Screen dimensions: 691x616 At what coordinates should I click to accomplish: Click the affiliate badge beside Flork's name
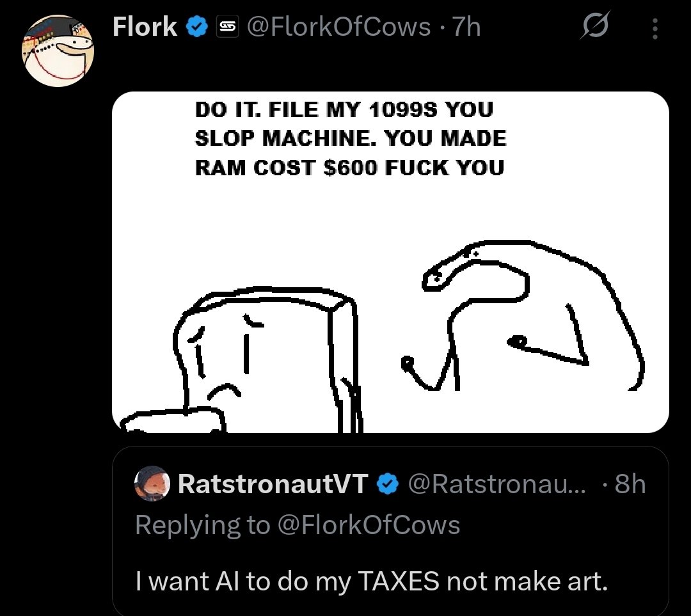tap(226, 28)
